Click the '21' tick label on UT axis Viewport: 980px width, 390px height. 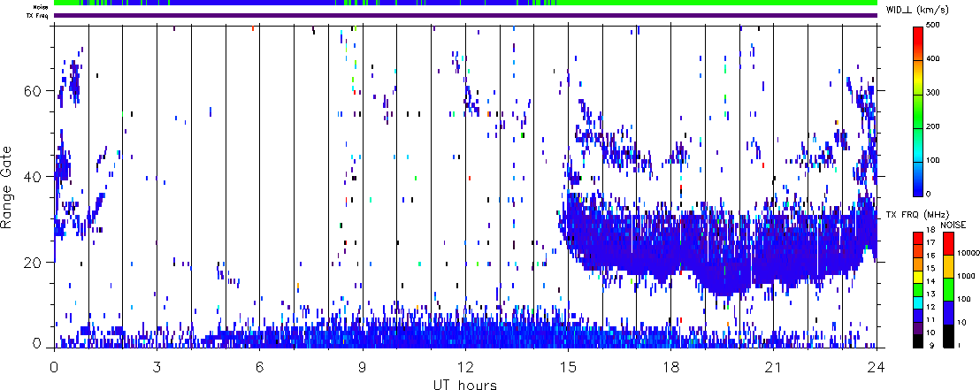point(774,367)
